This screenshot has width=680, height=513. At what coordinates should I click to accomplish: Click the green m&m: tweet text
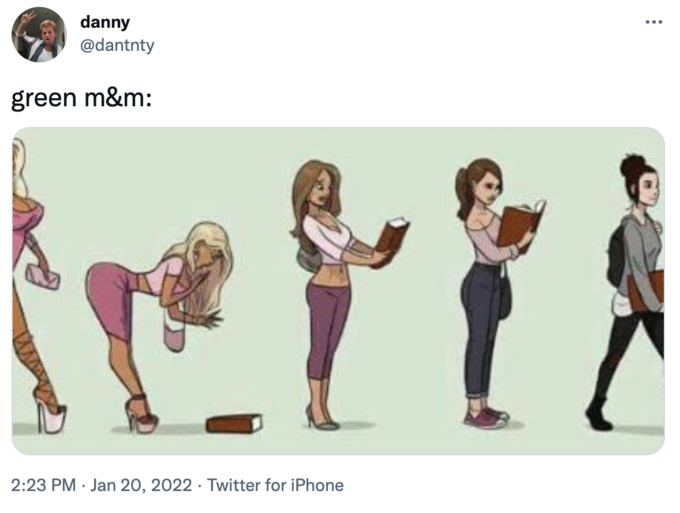(x=82, y=98)
